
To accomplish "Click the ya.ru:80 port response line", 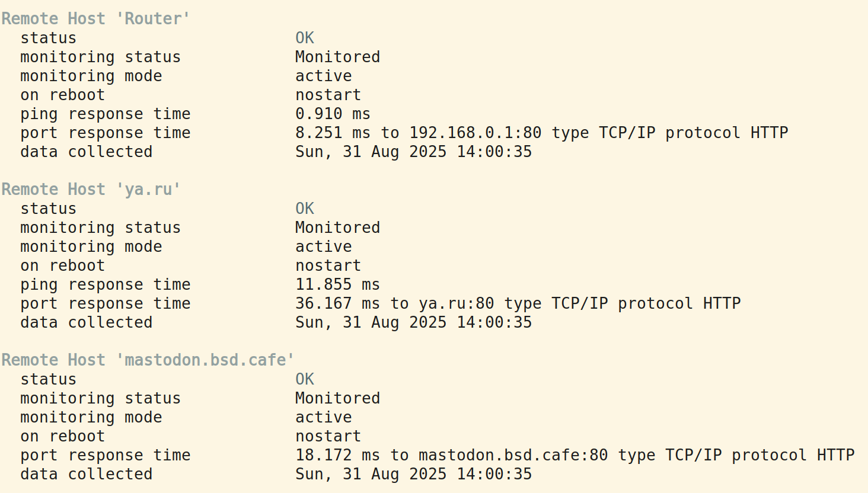I will [x=518, y=303].
